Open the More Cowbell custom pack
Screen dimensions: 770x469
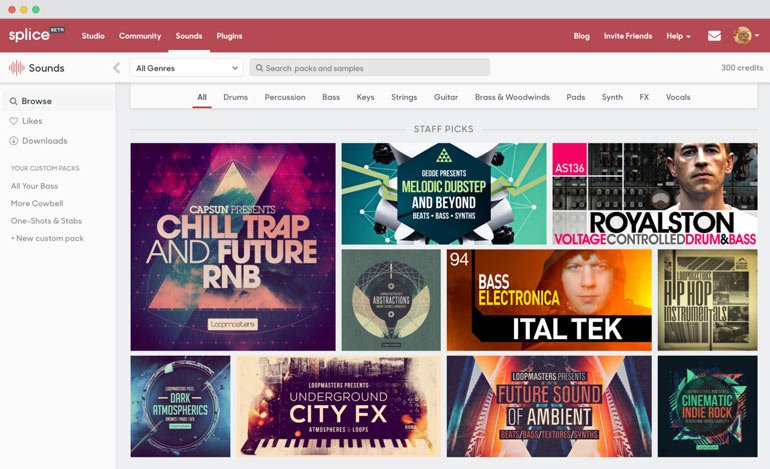(37, 203)
